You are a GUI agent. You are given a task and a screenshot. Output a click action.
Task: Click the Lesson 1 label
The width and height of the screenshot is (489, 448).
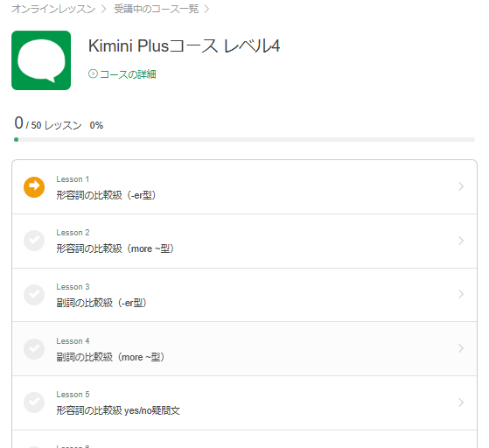[x=73, y=179]
